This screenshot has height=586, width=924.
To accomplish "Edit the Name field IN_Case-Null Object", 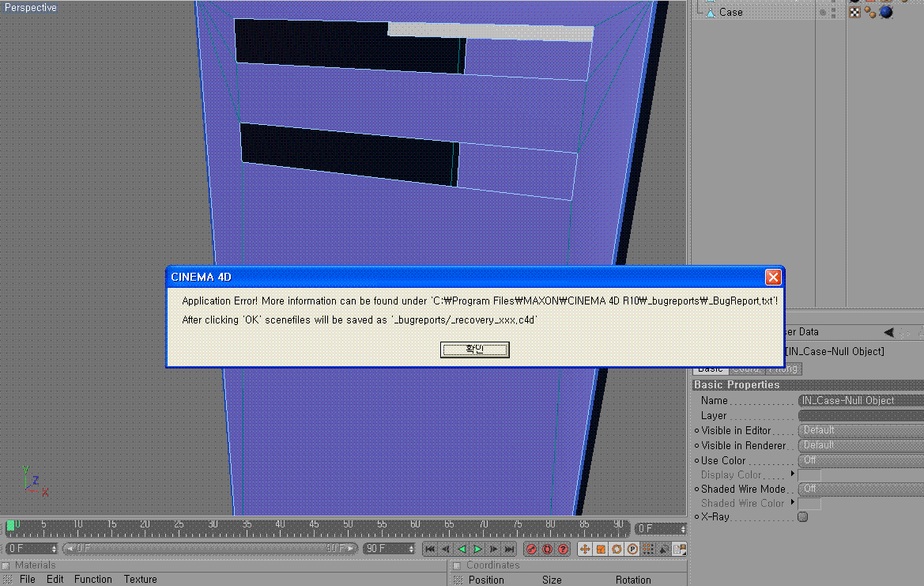I will (861, 400).
